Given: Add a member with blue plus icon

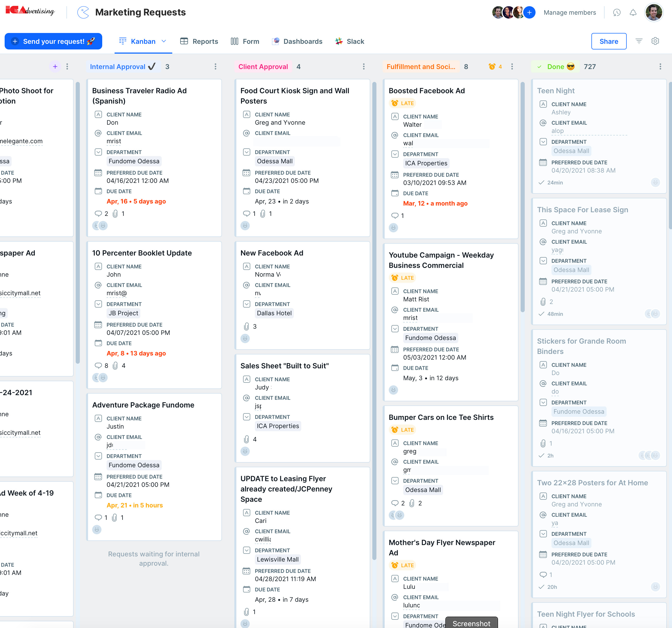Looking at the screenshot, I should [x=529, y=13].
